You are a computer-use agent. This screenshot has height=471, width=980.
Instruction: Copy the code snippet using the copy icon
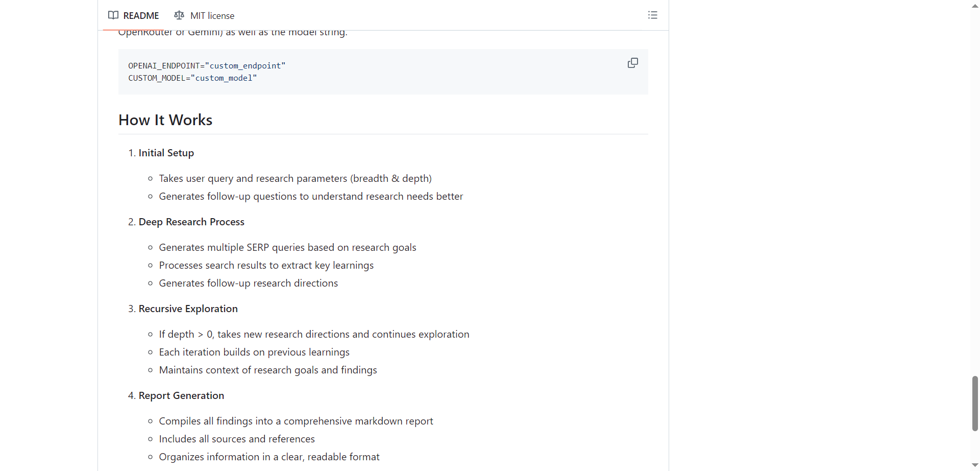[632, 63]
